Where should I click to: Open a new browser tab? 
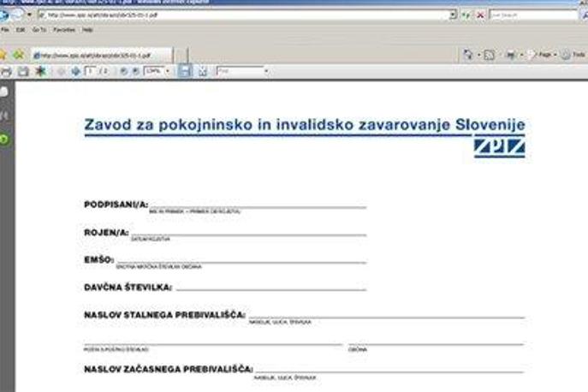tap(181, 56)
